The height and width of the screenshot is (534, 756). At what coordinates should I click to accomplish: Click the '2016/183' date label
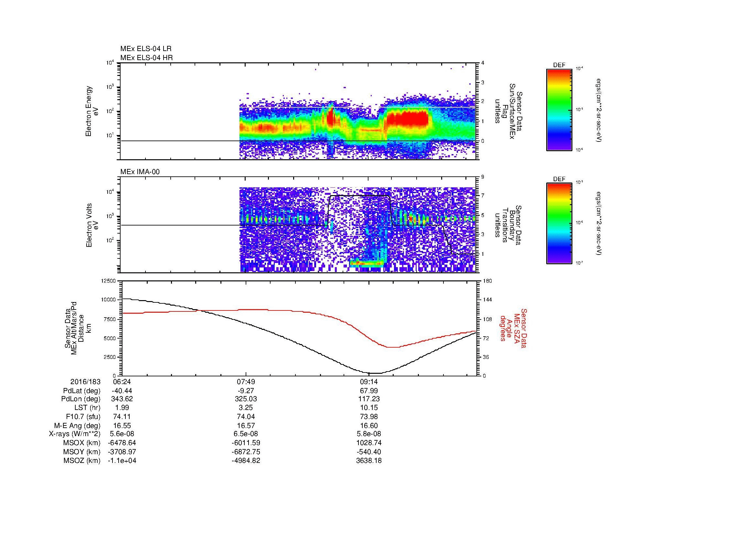click(85, 382)
